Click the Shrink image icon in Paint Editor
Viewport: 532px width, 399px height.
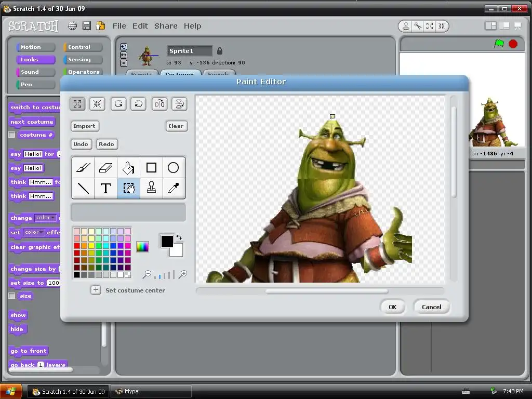click(x=97, y=104)
